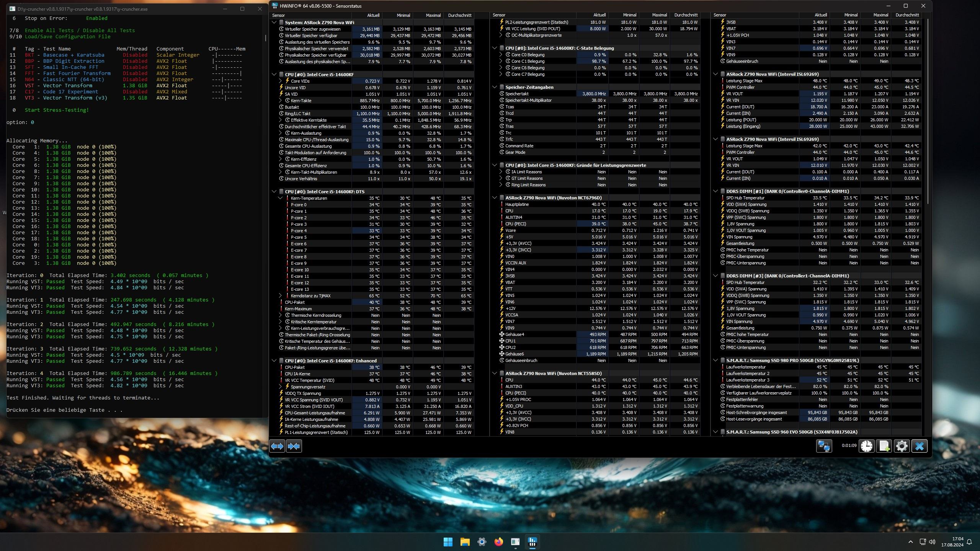This screenshot has height=551, width=980.
Task: Open volume speaker icon in system tray
Action: [x=932, y=542]
